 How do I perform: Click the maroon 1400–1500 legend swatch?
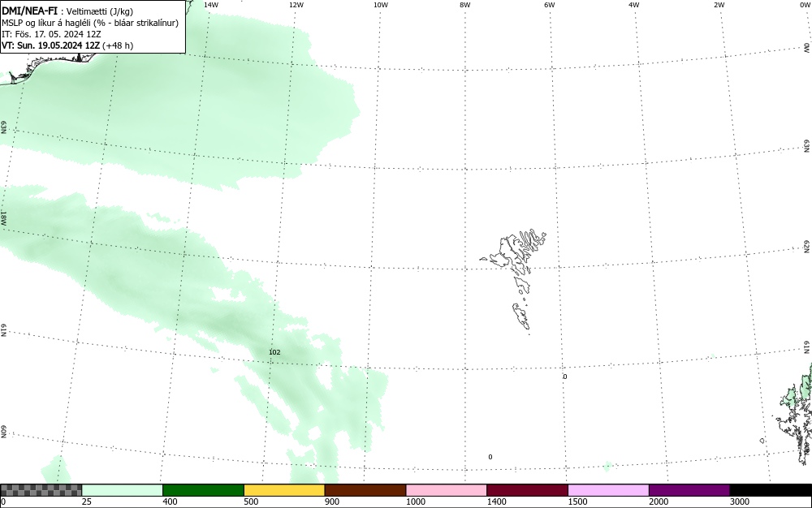click(x=527, y=490)
